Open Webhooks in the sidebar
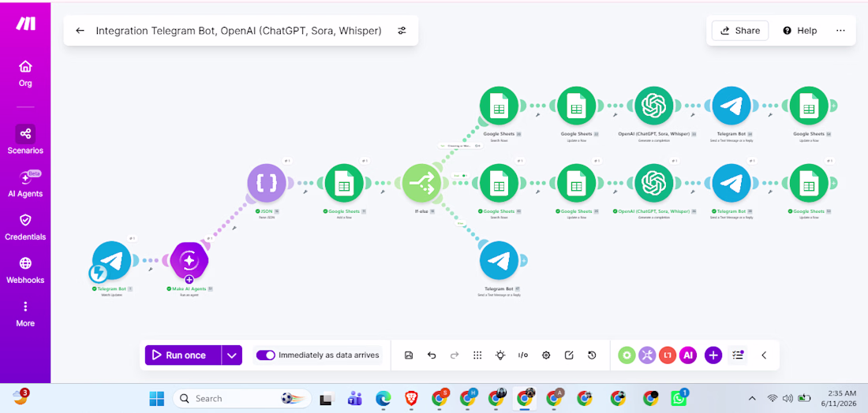This screenshot has height=413, width=868. [25, 270]
